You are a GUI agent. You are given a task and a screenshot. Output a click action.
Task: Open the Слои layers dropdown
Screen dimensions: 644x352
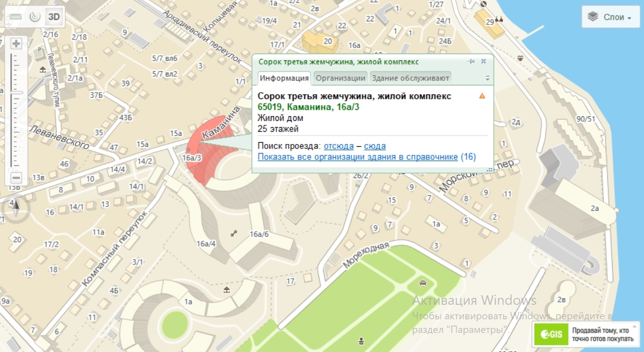610,17
